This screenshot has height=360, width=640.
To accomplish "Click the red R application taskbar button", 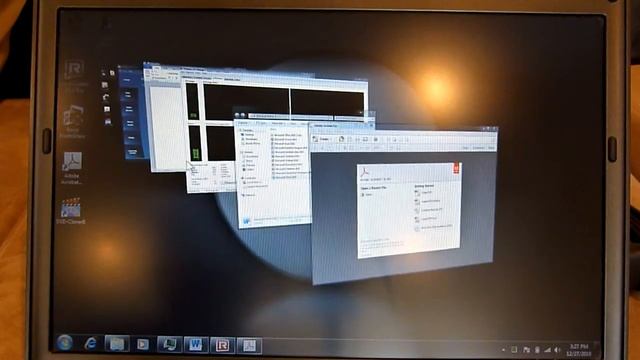I will click(x=222, y=345).
